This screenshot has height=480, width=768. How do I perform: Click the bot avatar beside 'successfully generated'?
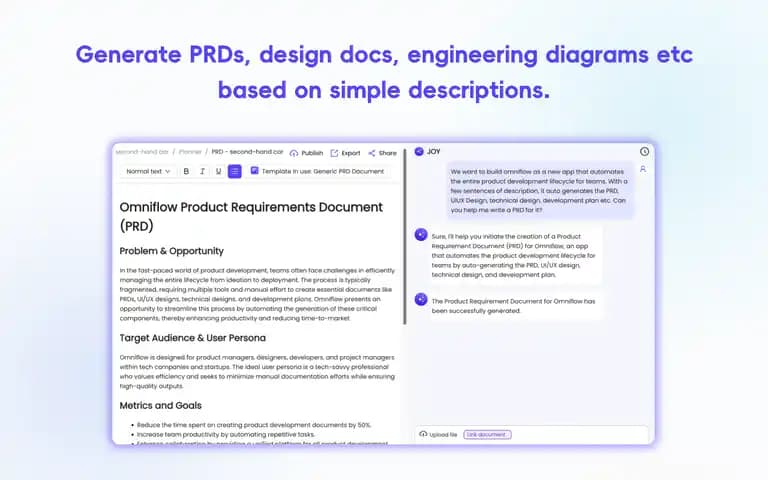(x=421, y=299)
